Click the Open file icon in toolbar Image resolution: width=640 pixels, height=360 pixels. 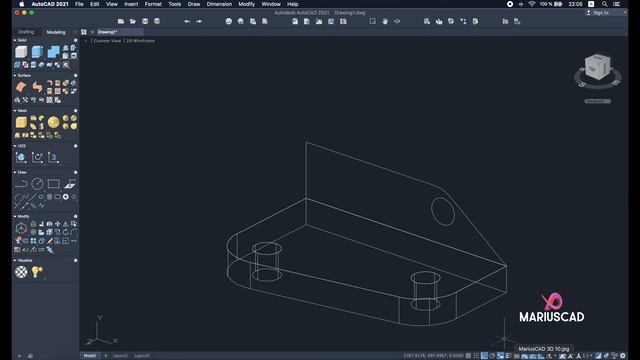point(133,21)
